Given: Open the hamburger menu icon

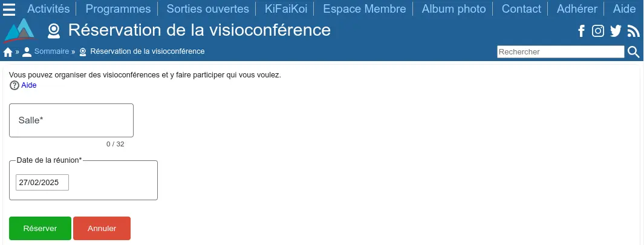Looking at the screenshot, I should [x=9, y=9].
